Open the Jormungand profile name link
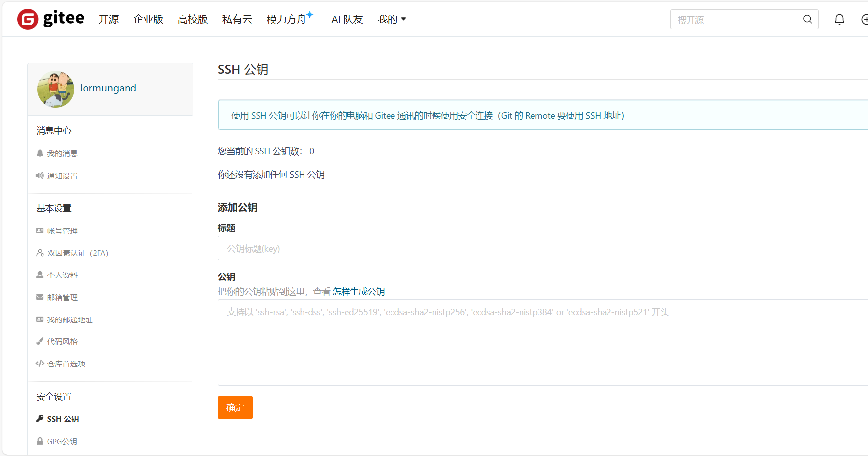 pos(107,88)
